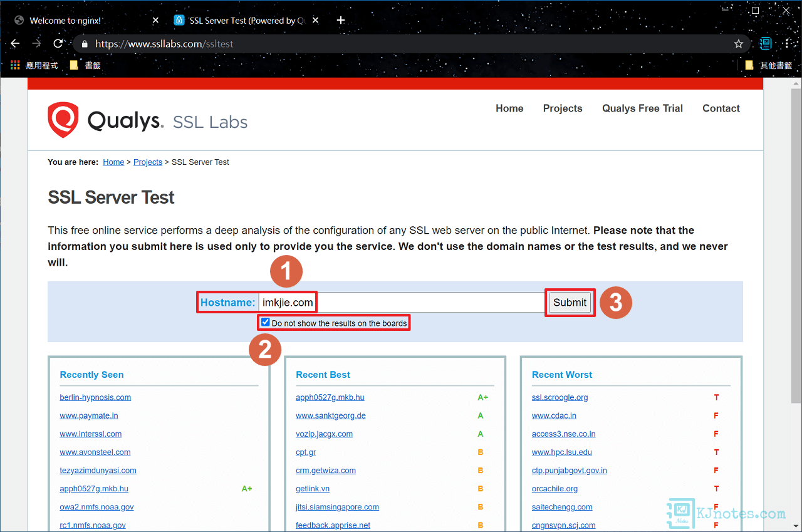Open berlin-hypnosis.com link
This screenshot has height=532, width=802.
point(95,397)
